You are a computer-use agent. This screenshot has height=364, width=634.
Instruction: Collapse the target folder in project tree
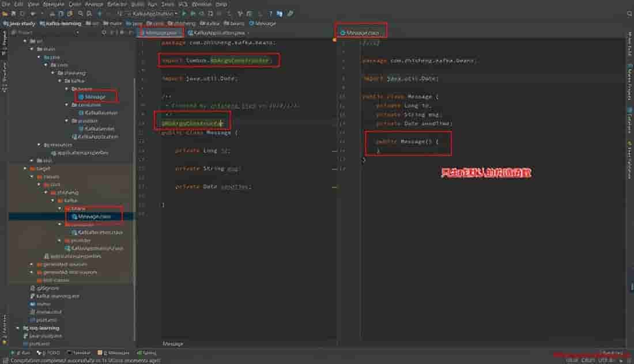tap(24, 169)
